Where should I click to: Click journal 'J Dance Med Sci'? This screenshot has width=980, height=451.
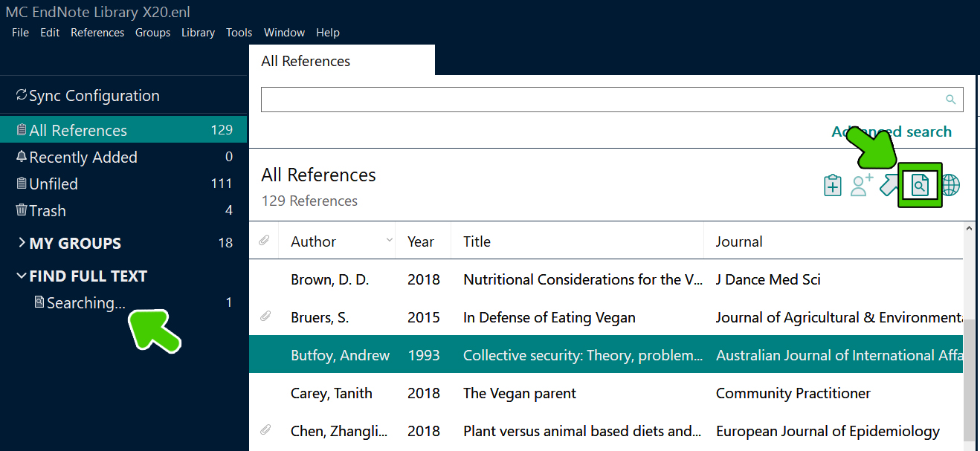(768, 279)
